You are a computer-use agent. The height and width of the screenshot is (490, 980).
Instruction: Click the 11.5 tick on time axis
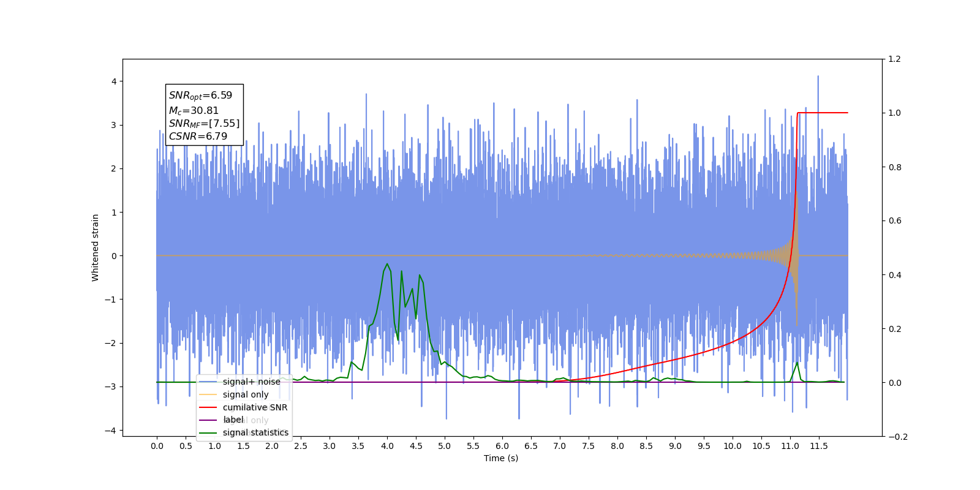819,446
